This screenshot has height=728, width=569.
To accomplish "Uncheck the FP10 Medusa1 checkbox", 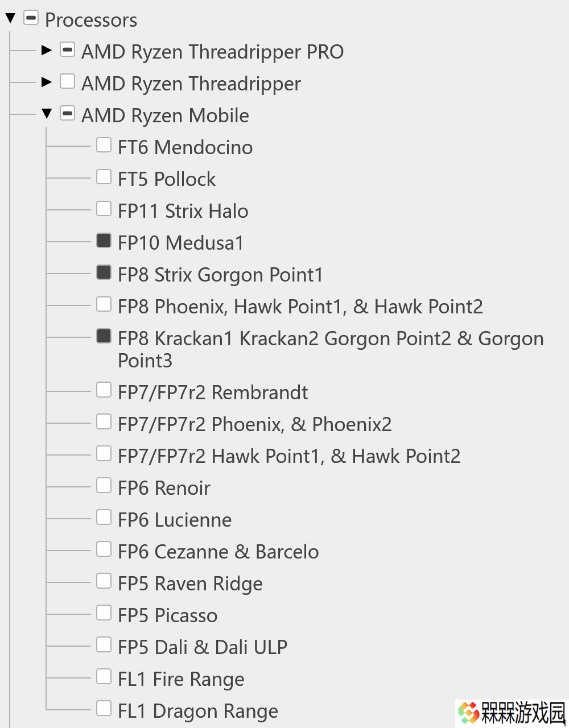I will click(104, 241).
